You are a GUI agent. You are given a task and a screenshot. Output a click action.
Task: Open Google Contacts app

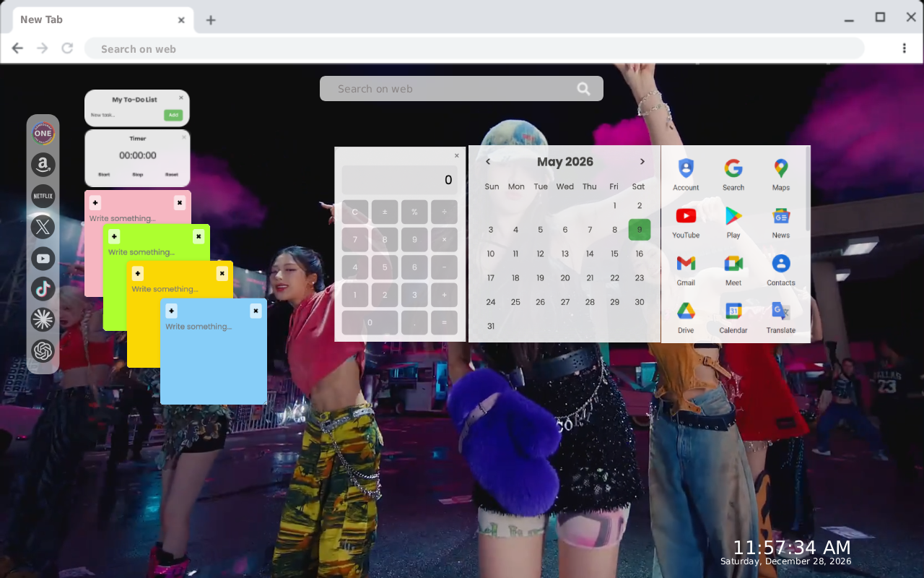tap(781, 269)
